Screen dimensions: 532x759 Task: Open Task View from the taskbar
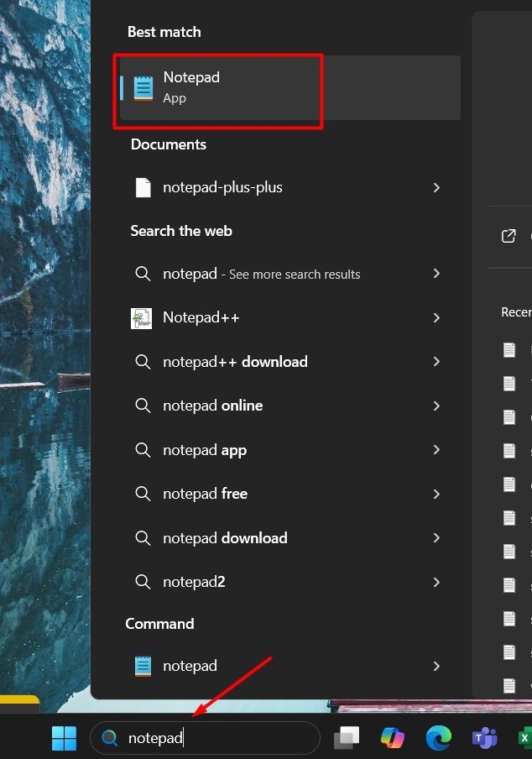(347, 738)
